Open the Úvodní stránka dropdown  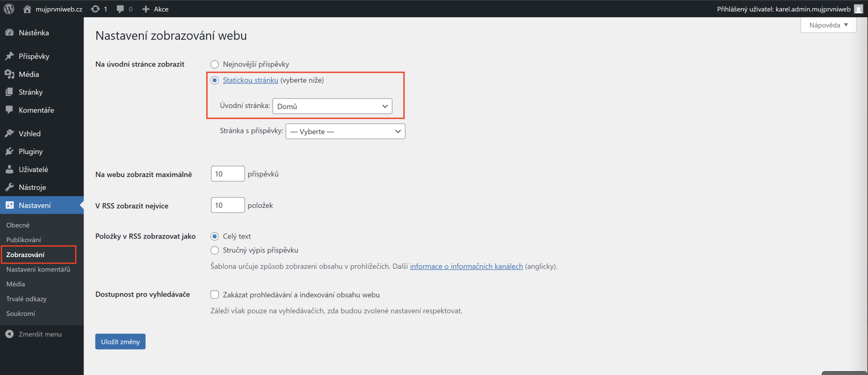pyautogui.click(x=332, y=106)
